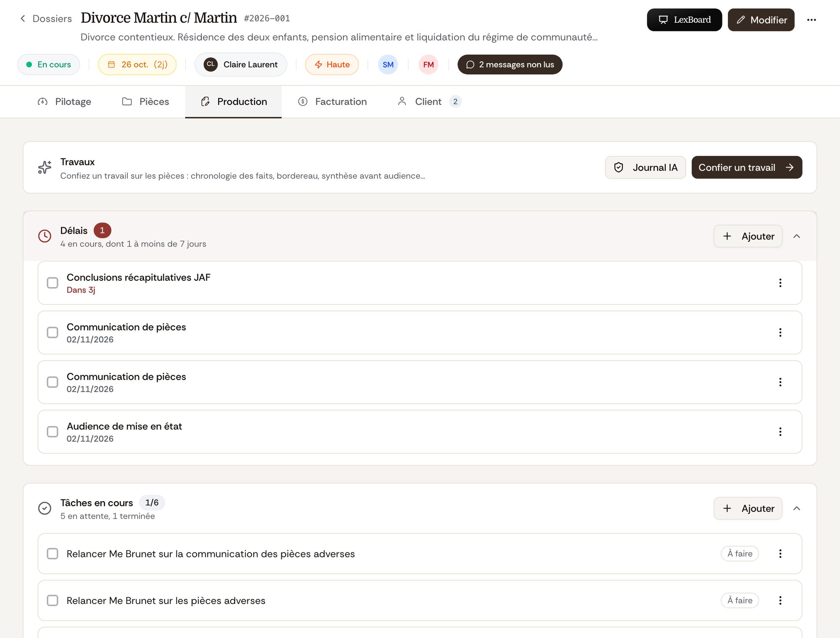The height and width of the screenshot is (638, 840).
Task: Open options menu for Conclusions récapitulatives JAF
Action: coord(780,283)
